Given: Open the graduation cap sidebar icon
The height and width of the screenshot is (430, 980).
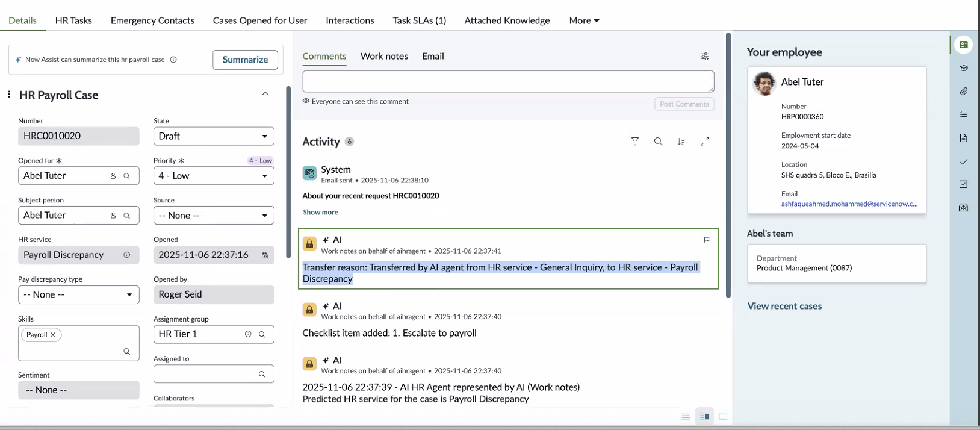Looking at the screenshot, I should tap(964, 68).
